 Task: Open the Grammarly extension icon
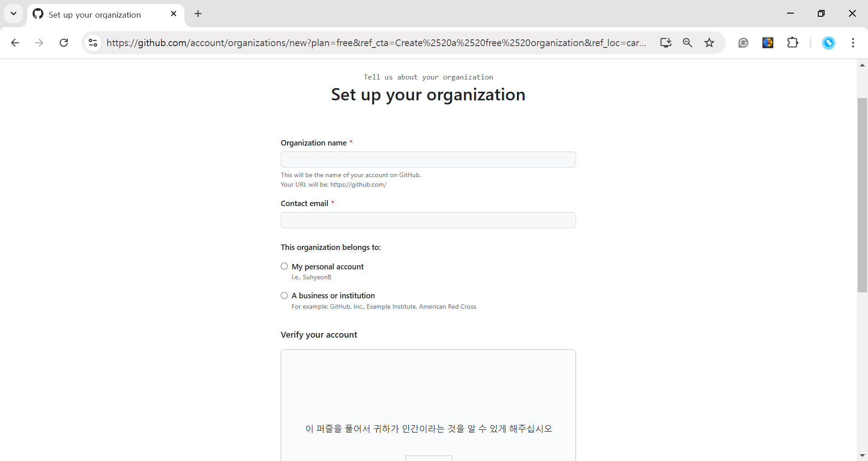pyautogui.click(x=743, y=42)
